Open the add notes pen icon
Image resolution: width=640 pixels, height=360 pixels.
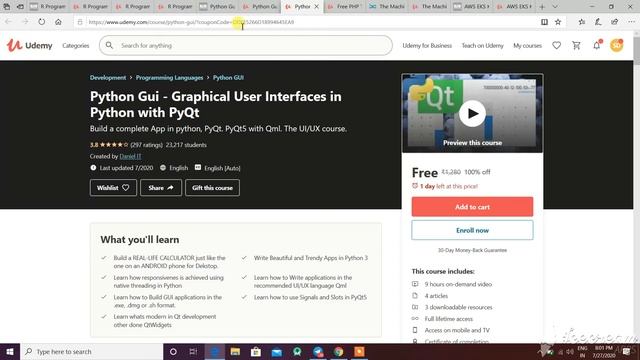598,22
